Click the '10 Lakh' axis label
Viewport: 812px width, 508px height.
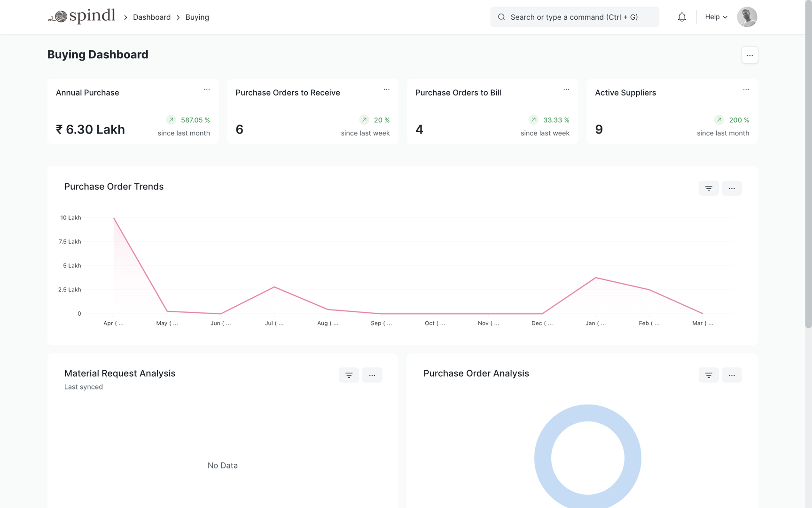tap(70, 217)
